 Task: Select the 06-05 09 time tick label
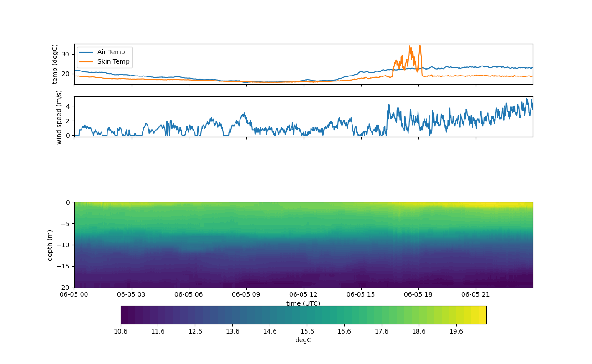click(x=246, y=294)
